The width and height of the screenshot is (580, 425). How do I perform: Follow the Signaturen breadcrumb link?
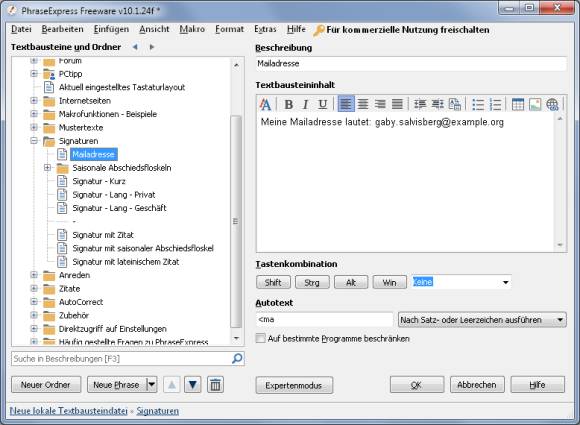pyautogui.click(x=158, y=411)
